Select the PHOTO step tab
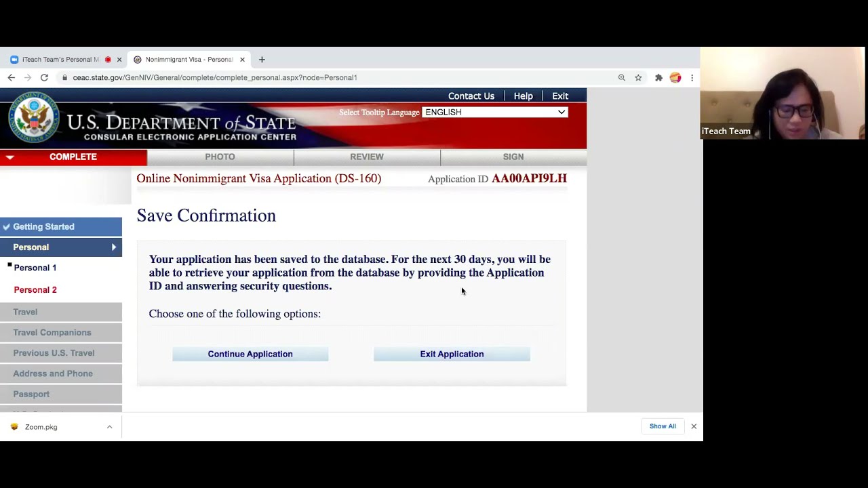 point(220,157)
